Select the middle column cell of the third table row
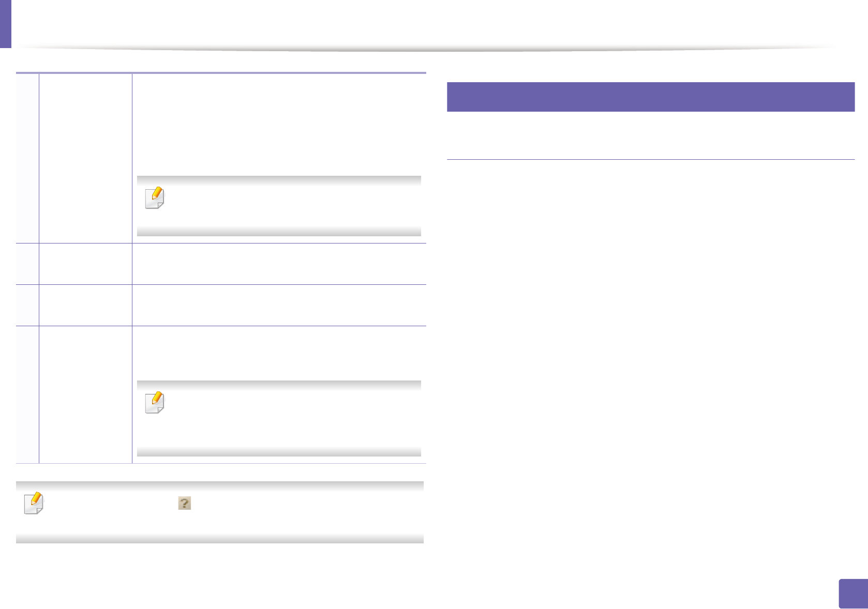868x609 pixels. (85, 305)
